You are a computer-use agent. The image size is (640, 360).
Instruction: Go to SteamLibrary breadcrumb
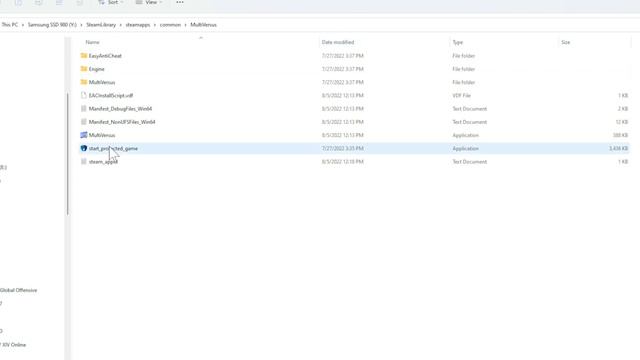pyautogui.click(x=101, y=25)
